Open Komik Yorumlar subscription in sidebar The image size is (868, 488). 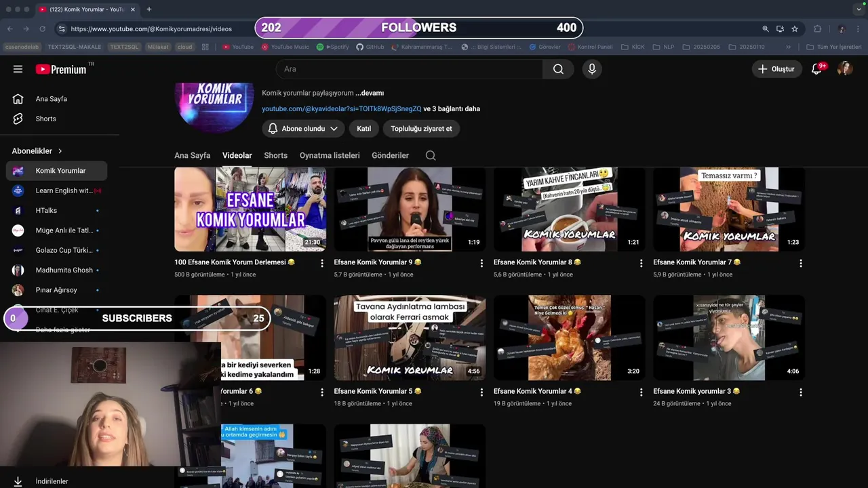tap(56, 171)
